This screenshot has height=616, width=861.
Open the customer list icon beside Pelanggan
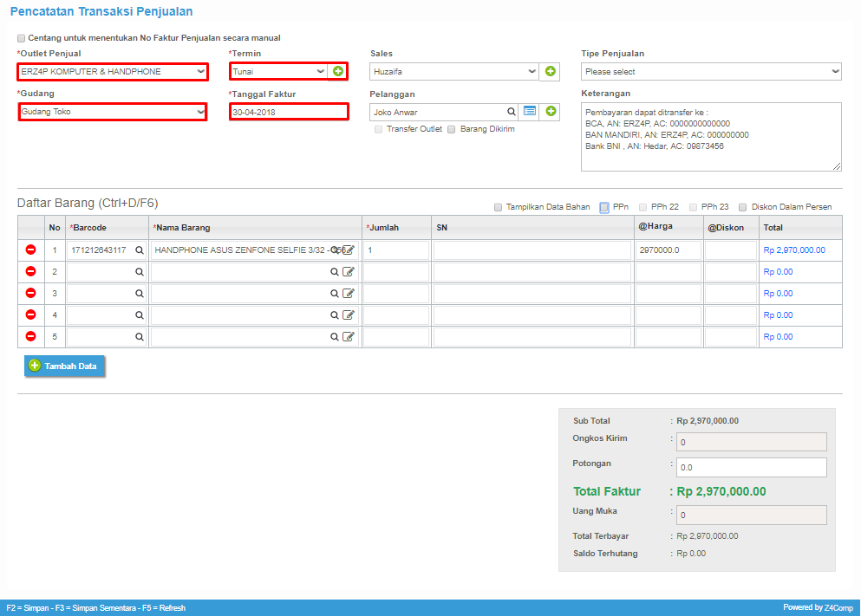click(x=530, y=112)
